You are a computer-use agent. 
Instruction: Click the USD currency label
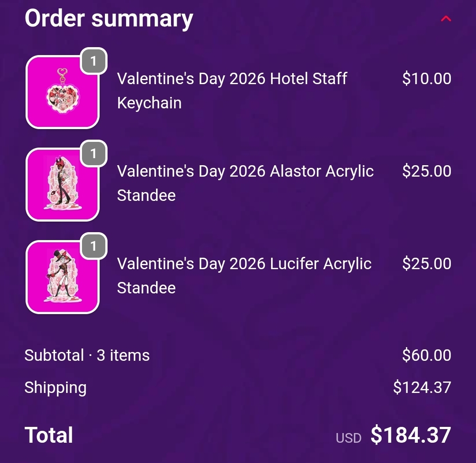[349, 438]
